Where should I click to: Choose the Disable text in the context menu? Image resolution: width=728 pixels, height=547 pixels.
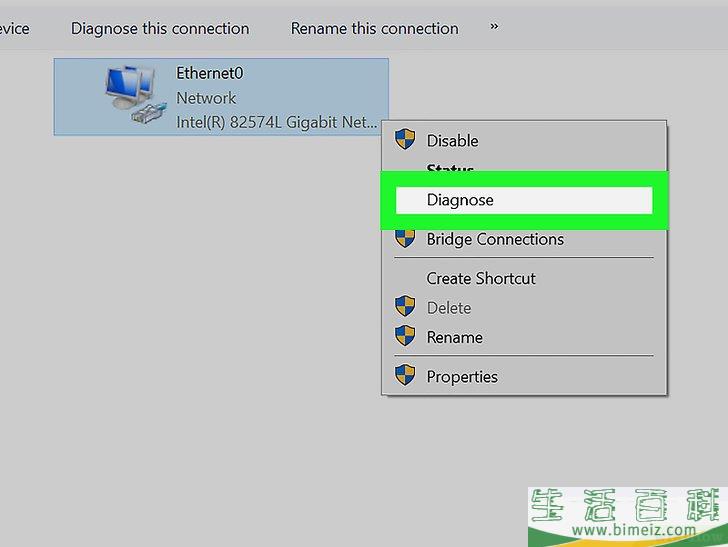coord(452,141)
